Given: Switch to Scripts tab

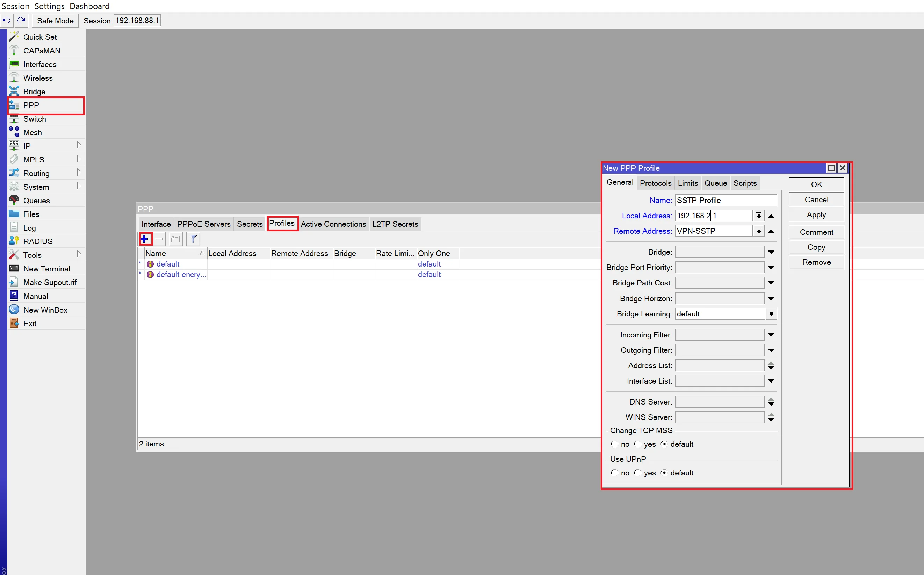Looking at the screenshot, I should [x=745, y=183].
